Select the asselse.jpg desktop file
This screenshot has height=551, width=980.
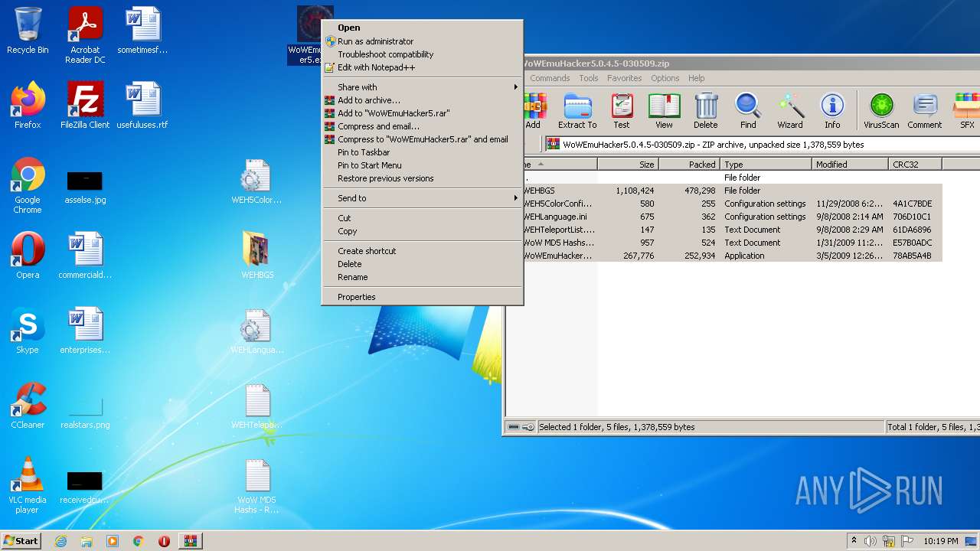tap(85, 187)
